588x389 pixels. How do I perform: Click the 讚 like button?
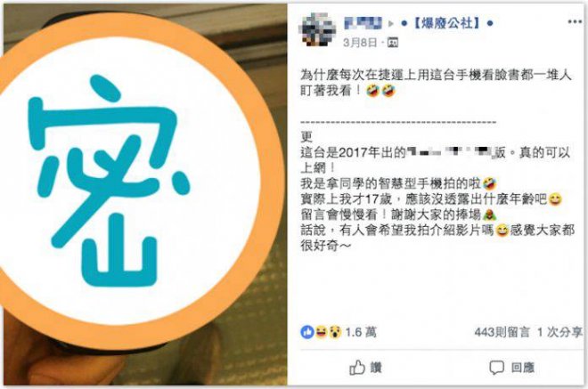365,368
